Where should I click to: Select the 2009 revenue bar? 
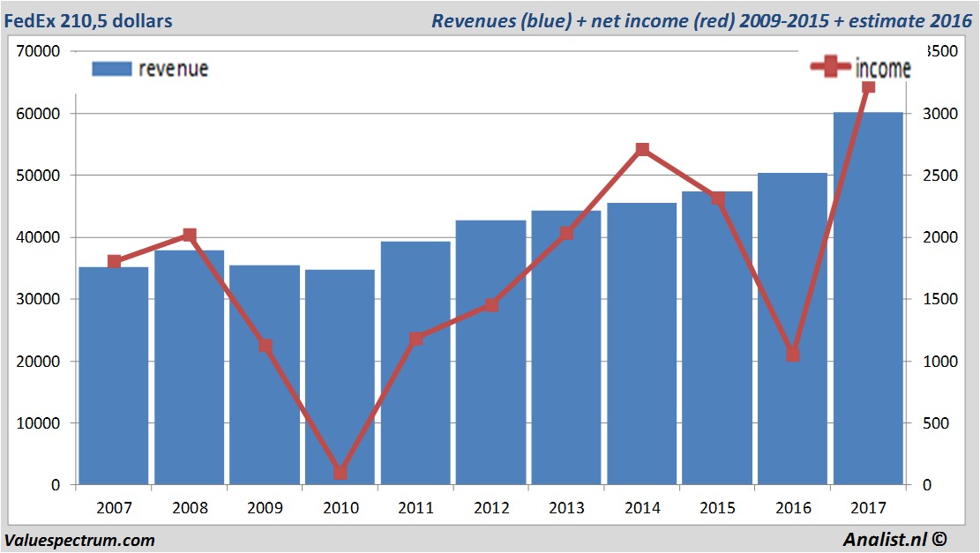(x=265, y=375)
